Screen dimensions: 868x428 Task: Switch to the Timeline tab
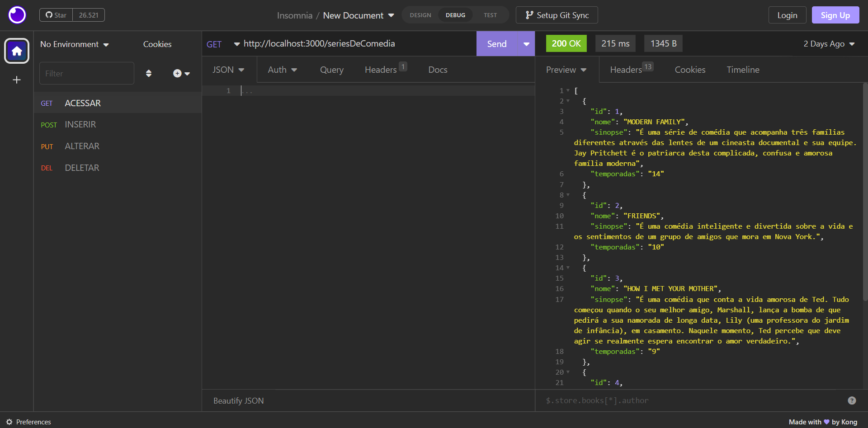pyautogui.click(x=743, y=70)
